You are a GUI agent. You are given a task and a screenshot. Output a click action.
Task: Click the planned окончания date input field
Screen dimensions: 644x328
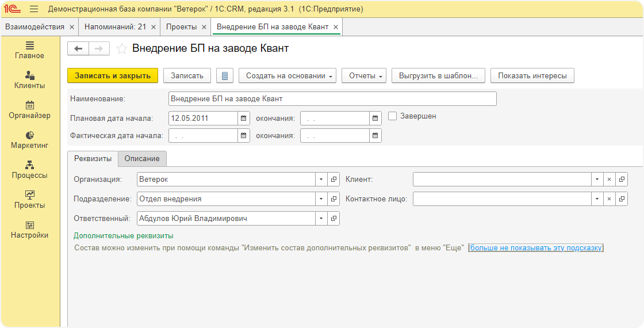click(335, 119)
